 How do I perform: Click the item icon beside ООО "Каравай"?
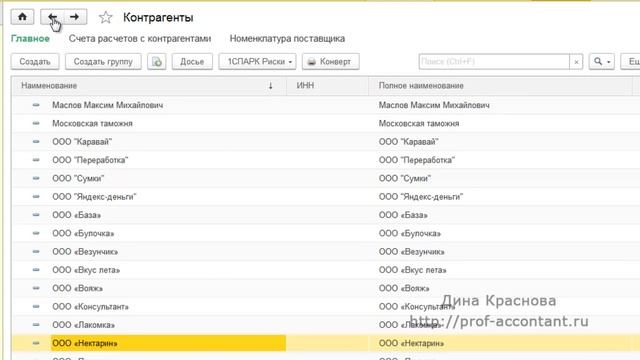[x=36, y=142]
